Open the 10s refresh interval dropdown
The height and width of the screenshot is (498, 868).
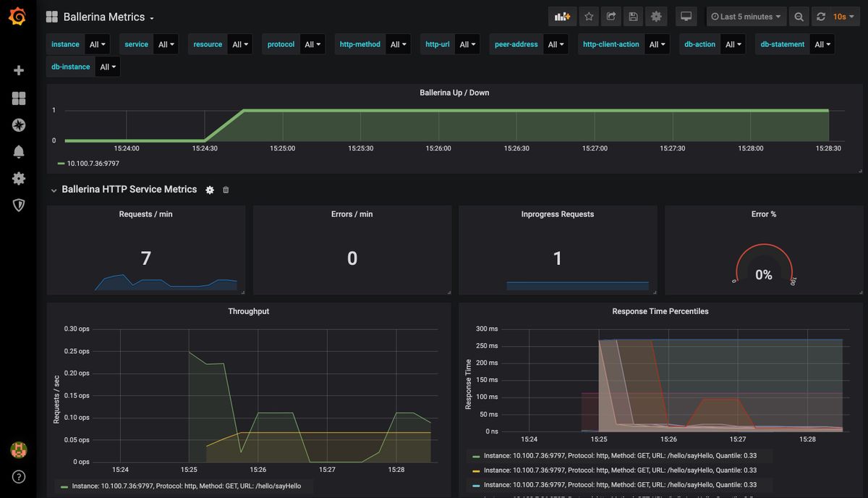coord(843,17)
